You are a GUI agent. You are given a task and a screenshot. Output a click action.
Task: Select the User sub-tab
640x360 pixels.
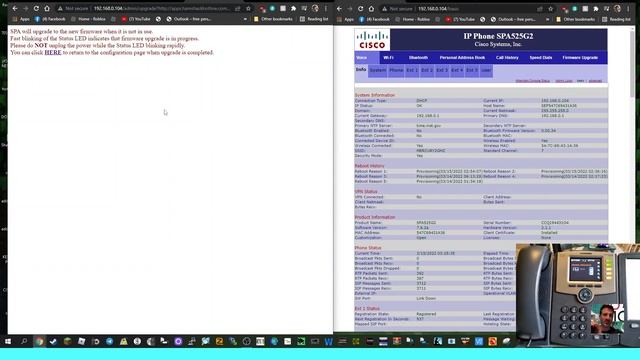coord(486,70)
